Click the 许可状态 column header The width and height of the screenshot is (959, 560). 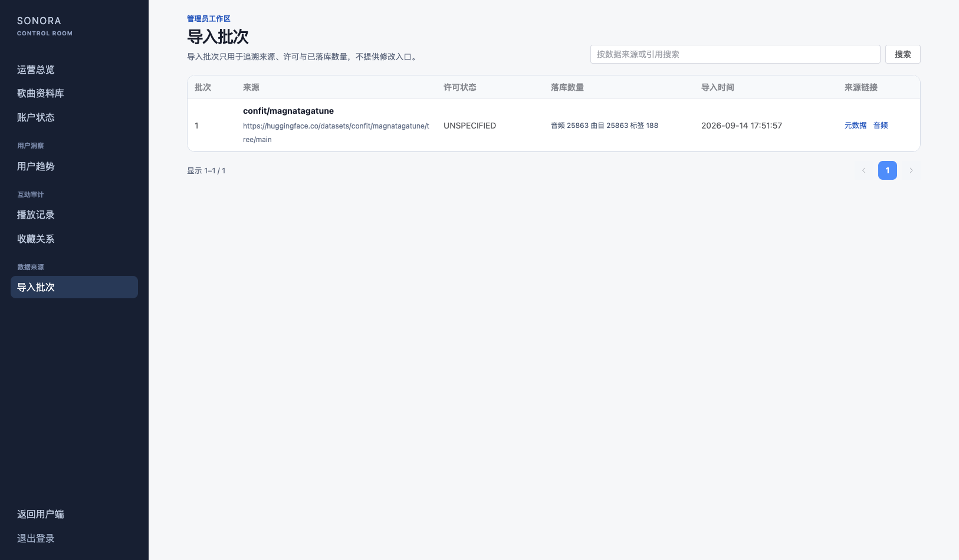[460, 87]
